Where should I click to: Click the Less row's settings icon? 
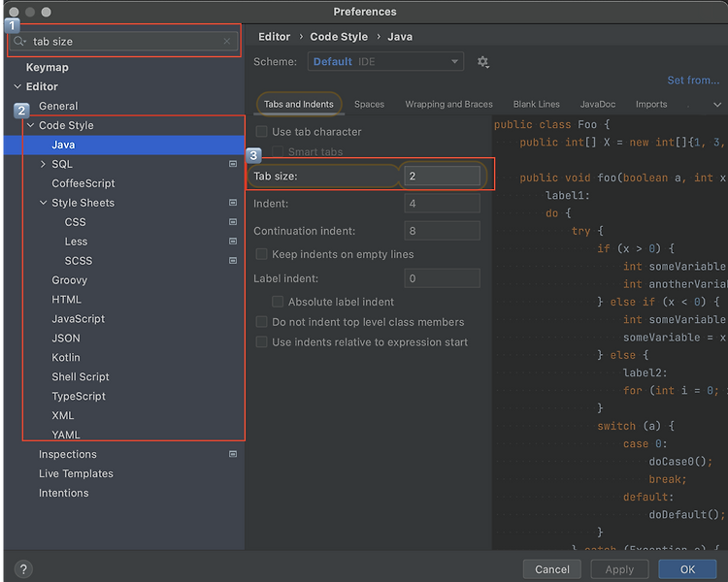click(233, 241)
